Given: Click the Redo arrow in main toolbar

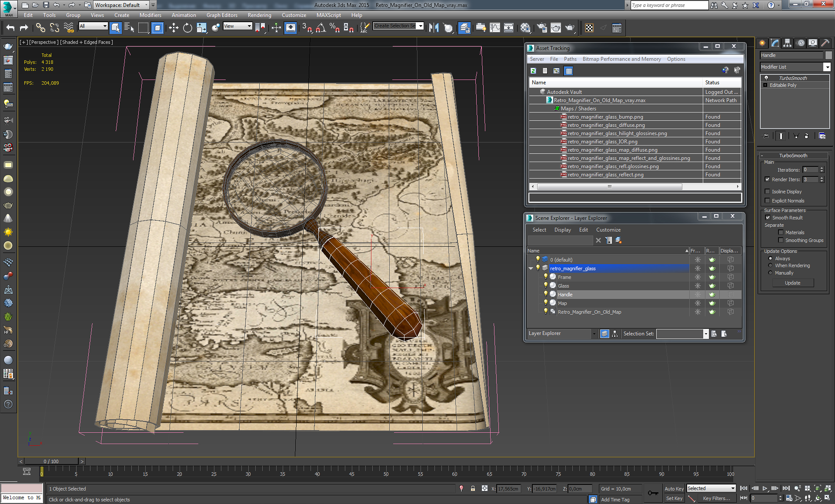Looking at the screenshot, I should (x=24, y=28).
